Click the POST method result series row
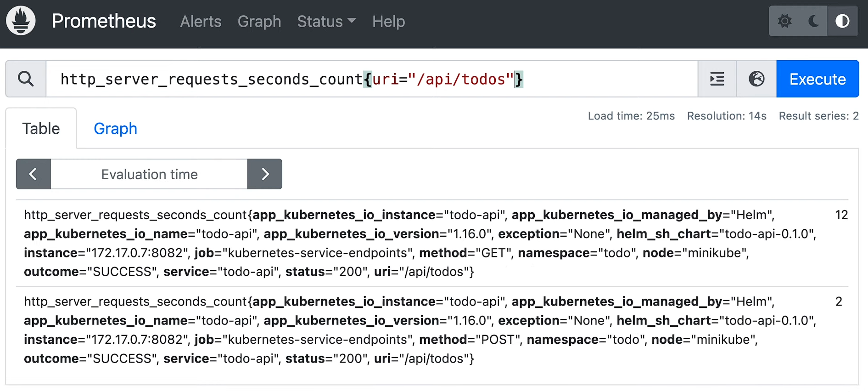This screenshot has height=392, width=868. tap(432, 330)
